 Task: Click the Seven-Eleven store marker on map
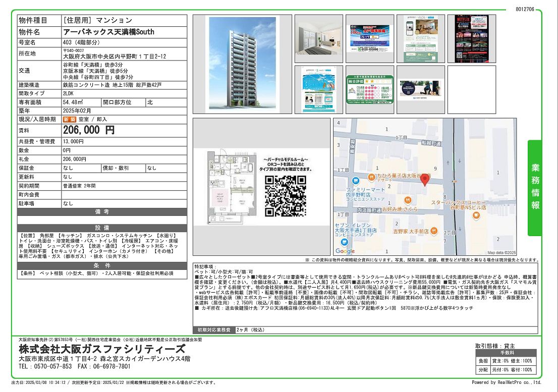(x=344, y=242)
